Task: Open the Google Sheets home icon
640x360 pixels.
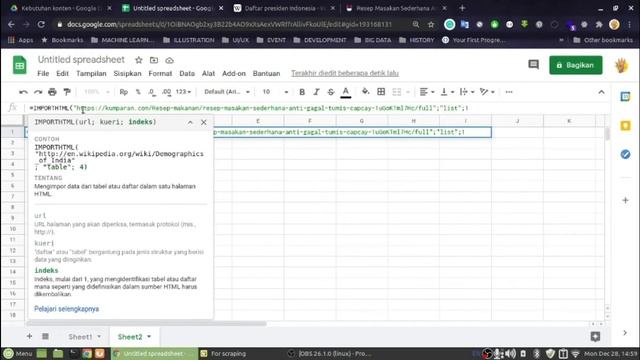Action: [20, 65]
